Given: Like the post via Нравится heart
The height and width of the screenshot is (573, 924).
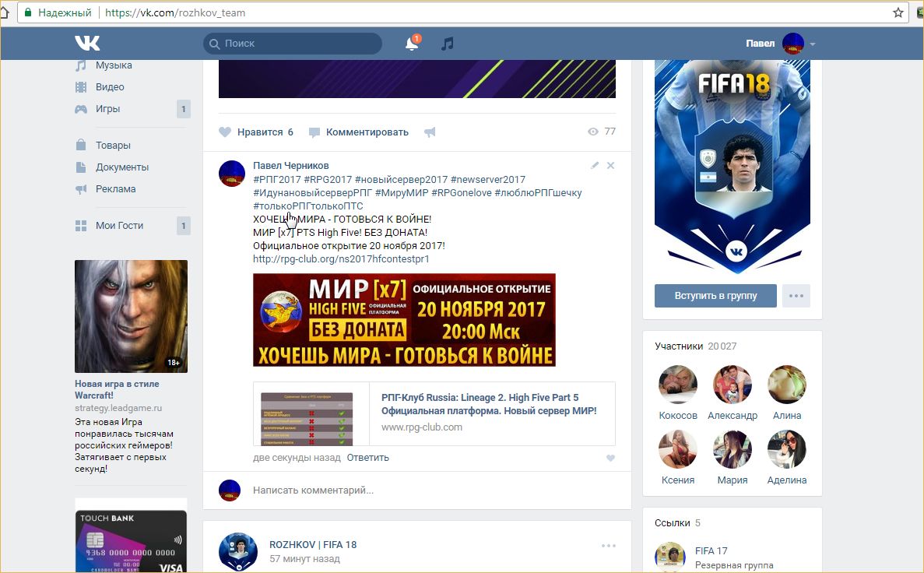Looking at the screenshot, I should 226,132.
